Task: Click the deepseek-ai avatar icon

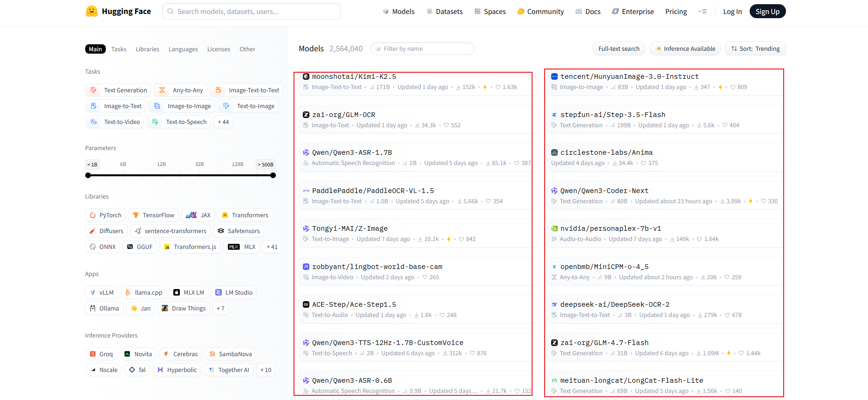Action: (554, 304)
